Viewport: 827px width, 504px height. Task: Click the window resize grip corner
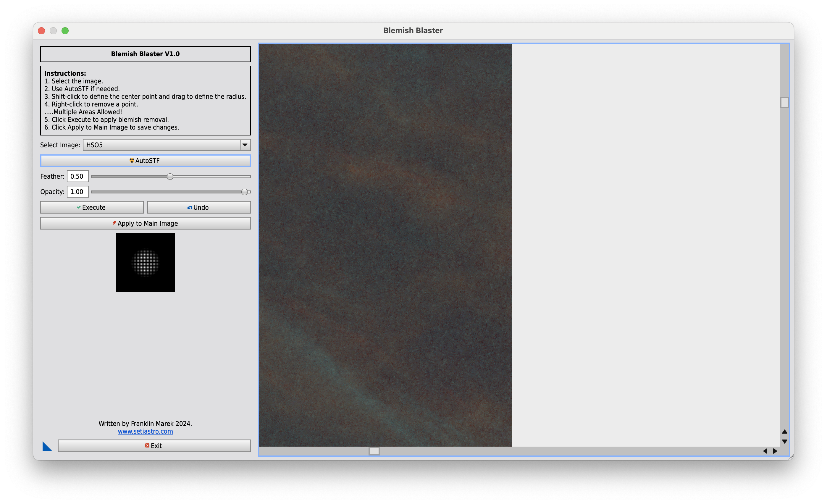(791, 457)
